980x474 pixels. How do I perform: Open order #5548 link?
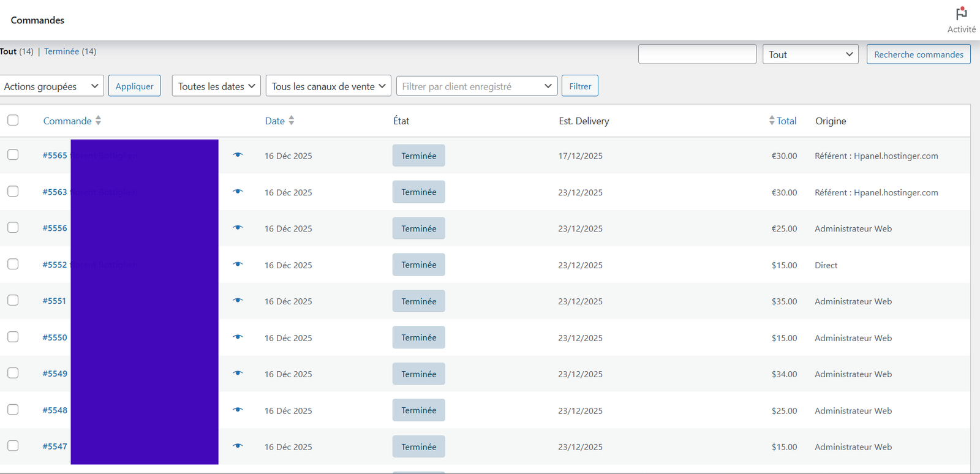pyautogui.click(x=55, y=410)
